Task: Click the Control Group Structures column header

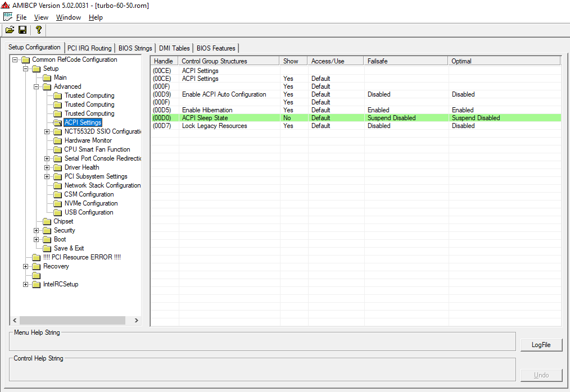Action: pos(229,61)
